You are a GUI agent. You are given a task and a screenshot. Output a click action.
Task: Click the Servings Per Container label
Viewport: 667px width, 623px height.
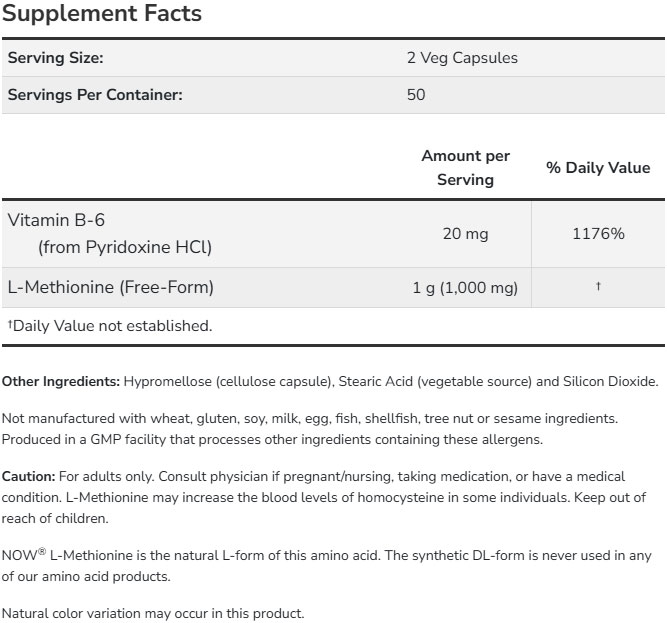95,95
